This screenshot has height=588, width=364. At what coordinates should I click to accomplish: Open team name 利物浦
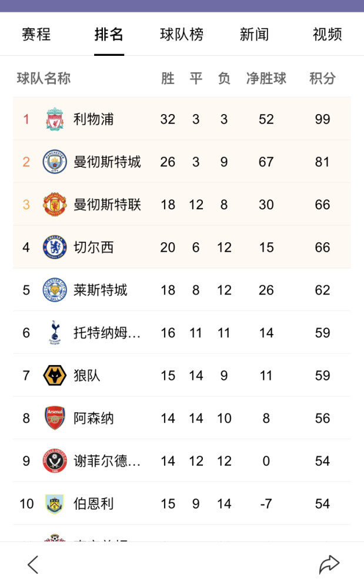coord(93,119)
